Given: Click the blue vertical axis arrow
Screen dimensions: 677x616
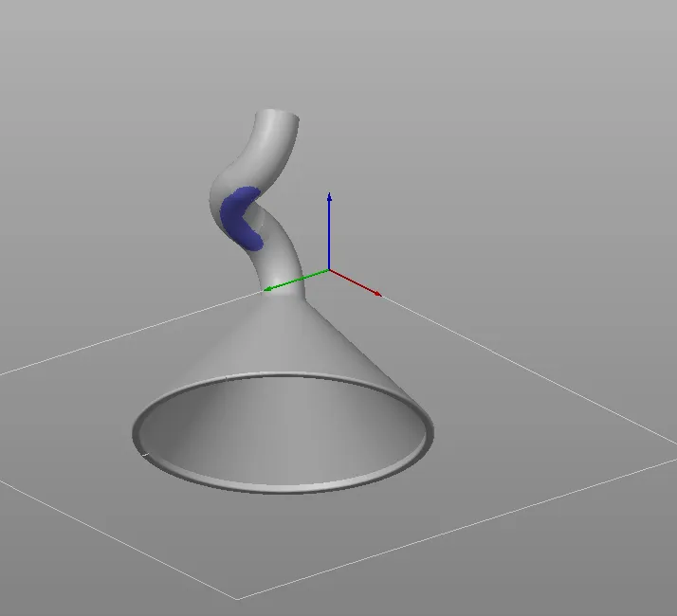Looking at the screenshot, I should (329, 231).
